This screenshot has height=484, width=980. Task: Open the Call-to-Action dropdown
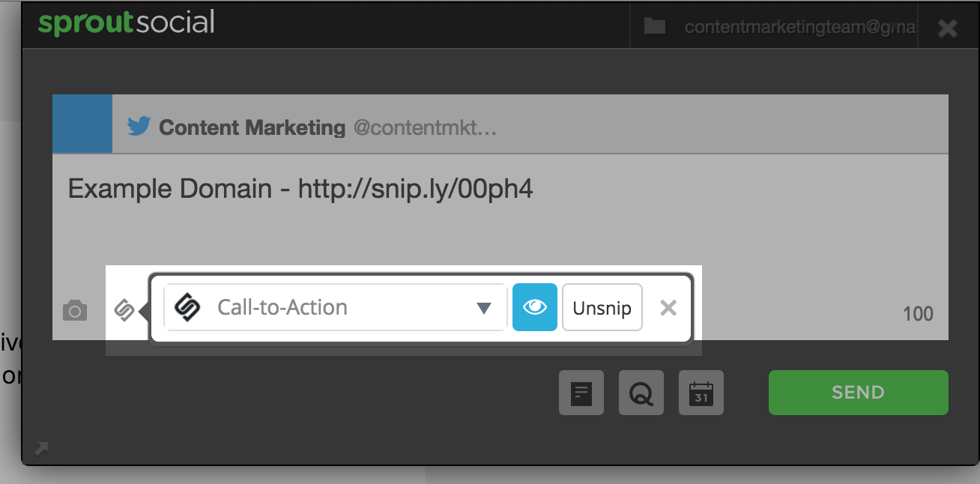(336, 307)
